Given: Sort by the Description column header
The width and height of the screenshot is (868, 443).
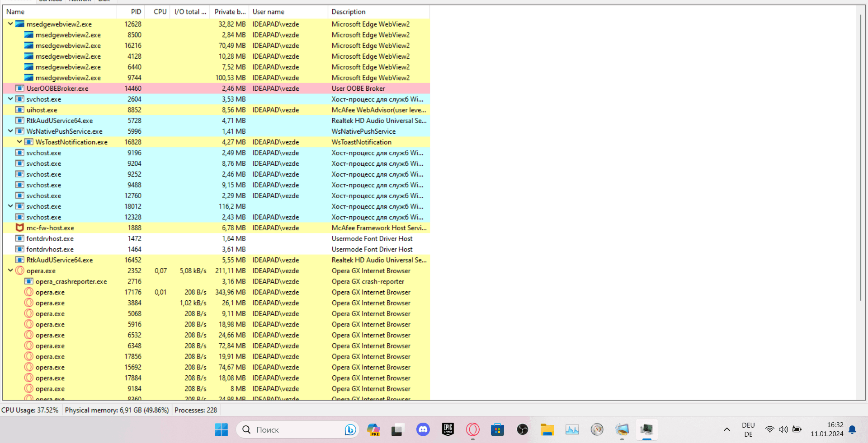Looking at the screenshot, I should pos(379,12).
